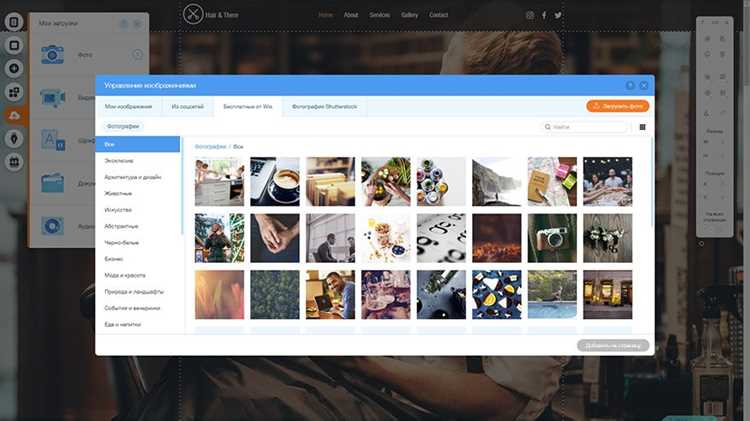Open the Bookings calendar icon in the left sidebar
Screen dimensions: 750x421
click(x=14, y=162)
